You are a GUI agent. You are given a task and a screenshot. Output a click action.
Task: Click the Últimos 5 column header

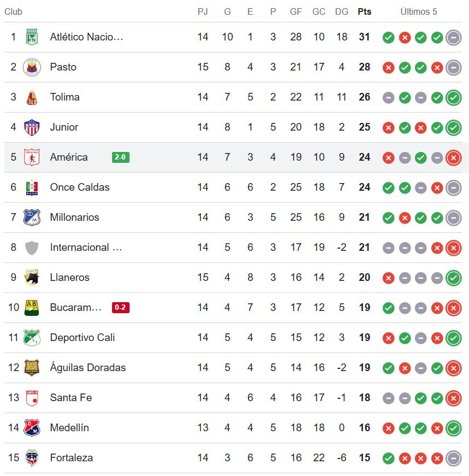coord(419,12)
